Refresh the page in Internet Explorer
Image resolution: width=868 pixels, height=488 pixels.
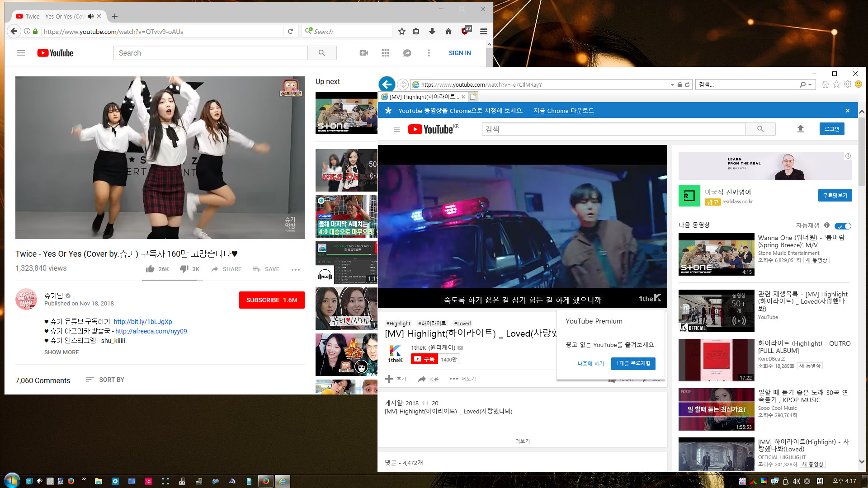pos(687,84)
